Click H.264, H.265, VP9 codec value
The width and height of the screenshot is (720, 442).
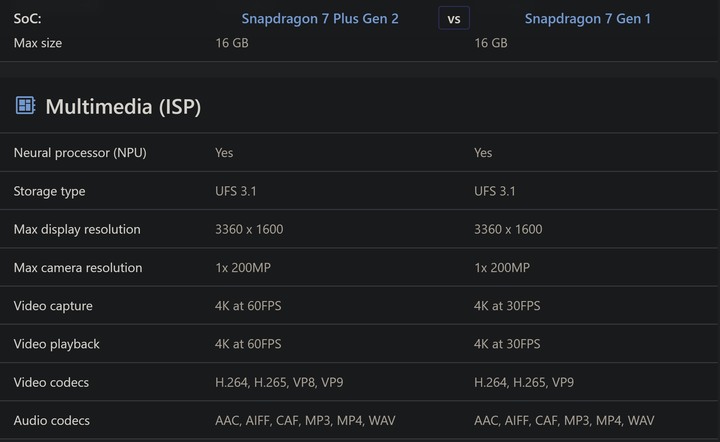point(524,382)
